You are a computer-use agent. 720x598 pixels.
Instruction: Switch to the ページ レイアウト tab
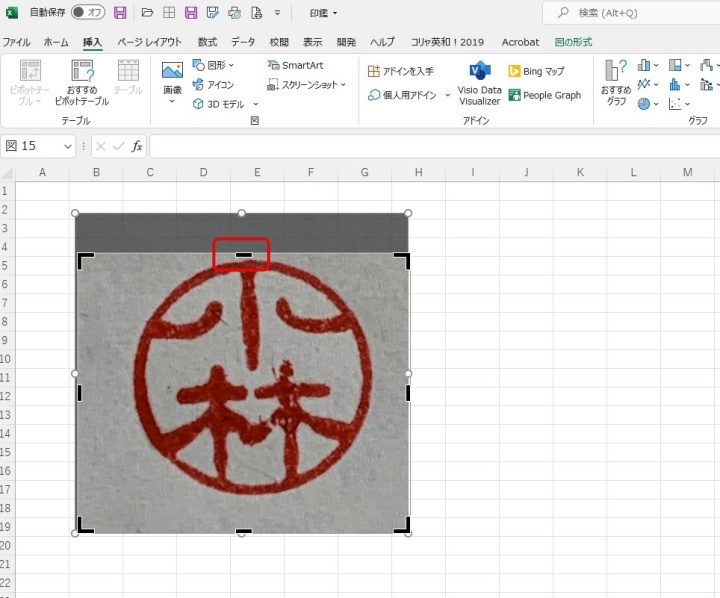(149, 42)
